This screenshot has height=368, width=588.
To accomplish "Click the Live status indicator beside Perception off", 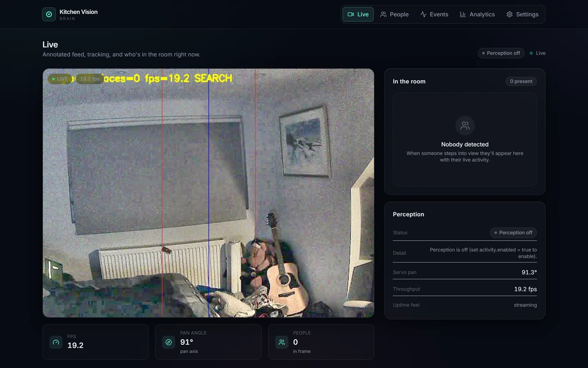I will pos(537,53).
